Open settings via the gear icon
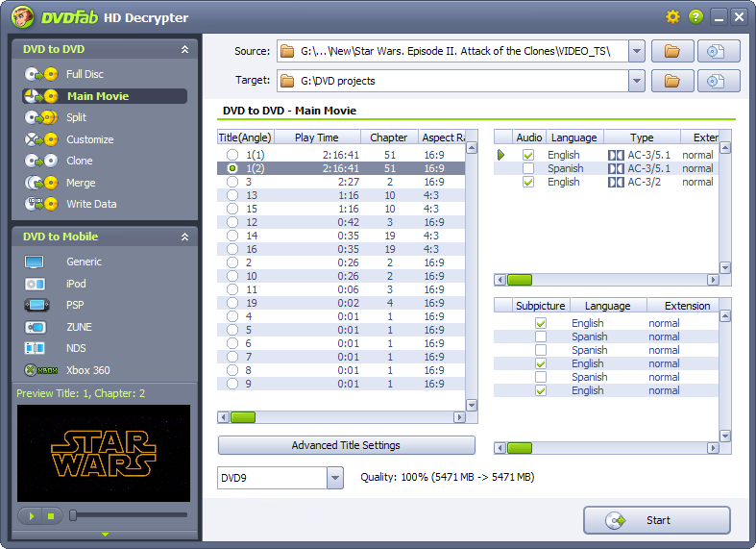This screenshot has width=756, height=549. click(672, 17)
